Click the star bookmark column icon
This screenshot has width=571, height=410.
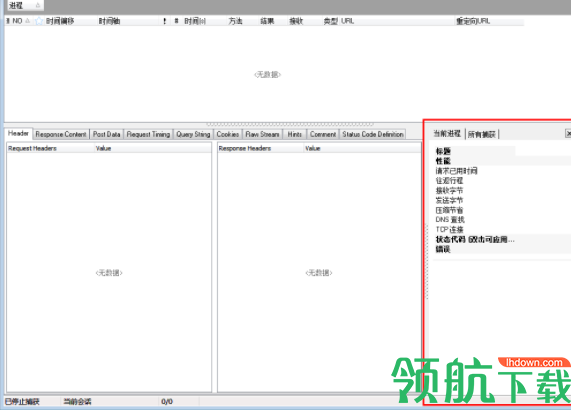tap(39, 21)
